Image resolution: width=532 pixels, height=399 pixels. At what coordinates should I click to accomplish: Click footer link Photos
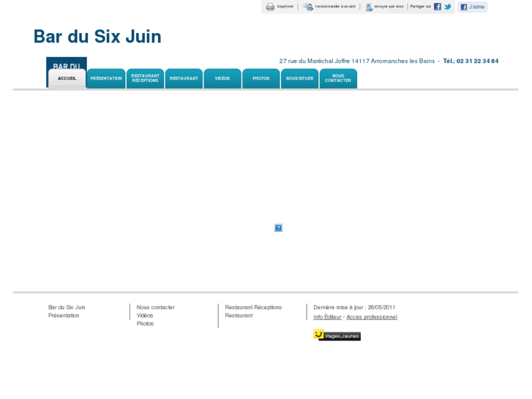click(145, 324)
